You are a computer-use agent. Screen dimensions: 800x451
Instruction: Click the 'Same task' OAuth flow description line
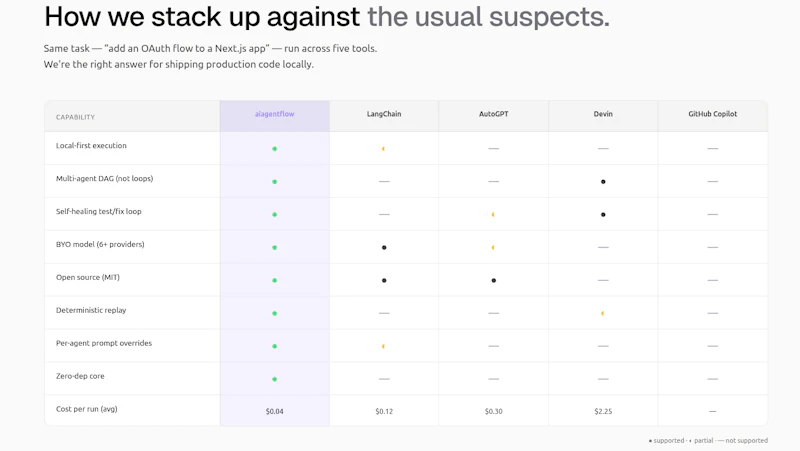[210, 48]
